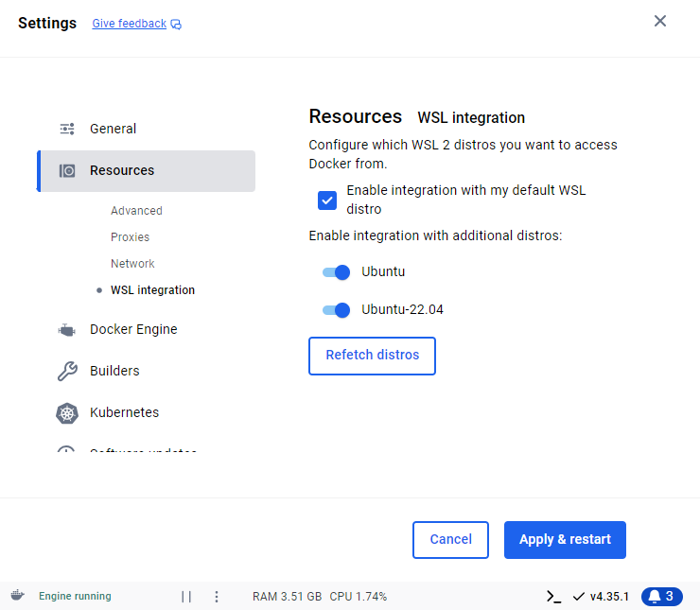Screen dimensions: 700x610
Task: Click the Kubernetes helm icon
Action: [67, 413]
